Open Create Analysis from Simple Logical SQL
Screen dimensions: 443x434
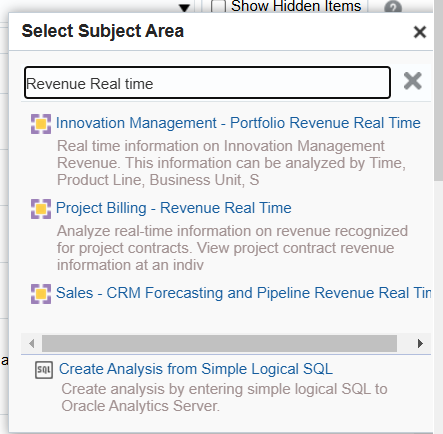coord(196,369)
